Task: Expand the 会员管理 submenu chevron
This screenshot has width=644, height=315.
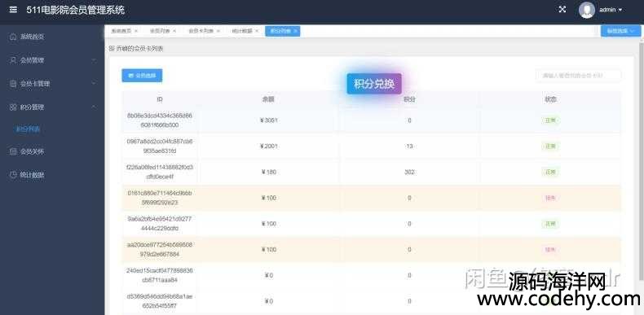Action: 94,60
